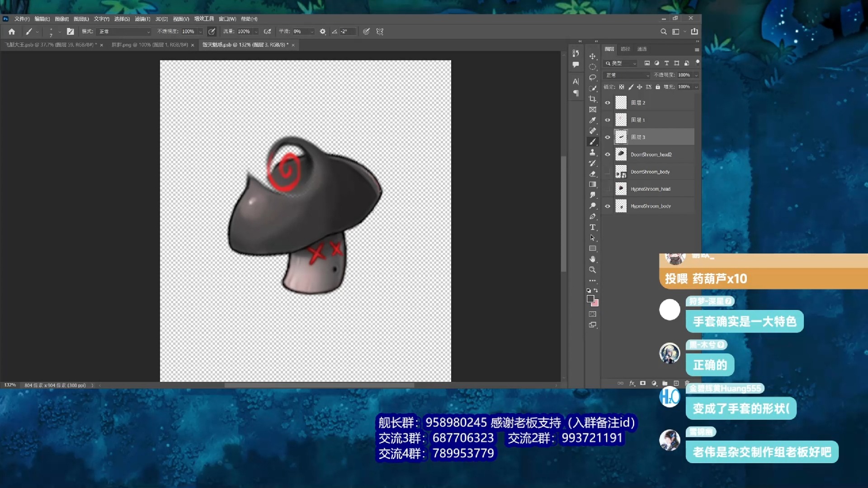The image size is (868, 488).
Task: Expand the flow 流量 dropdown
Action: [256, 32]
